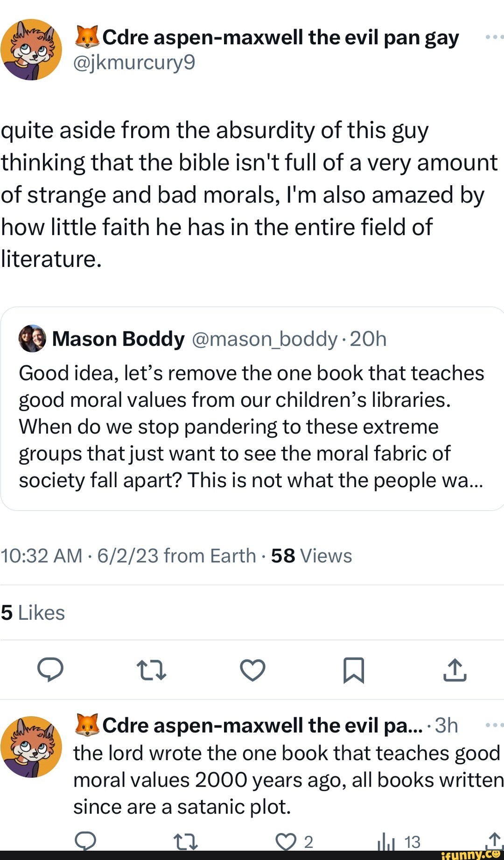Share the reply tweet

coord(494,841)
